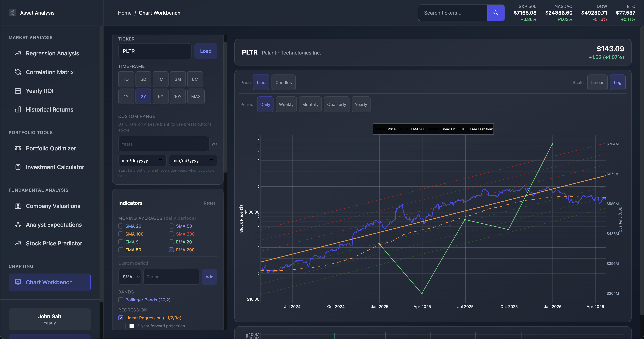
Task: Open Regression Analysis via its trend icon
Action: (18, 53)
